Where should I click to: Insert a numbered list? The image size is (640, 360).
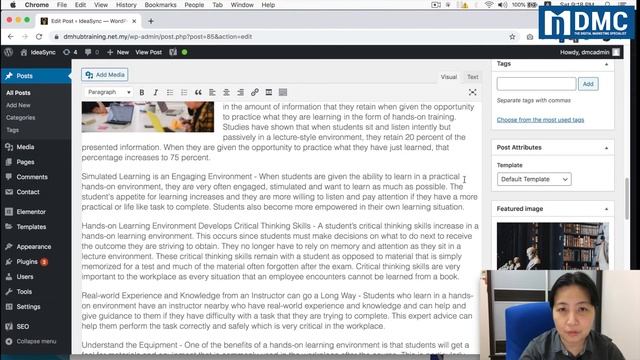[x=184, y=92]
